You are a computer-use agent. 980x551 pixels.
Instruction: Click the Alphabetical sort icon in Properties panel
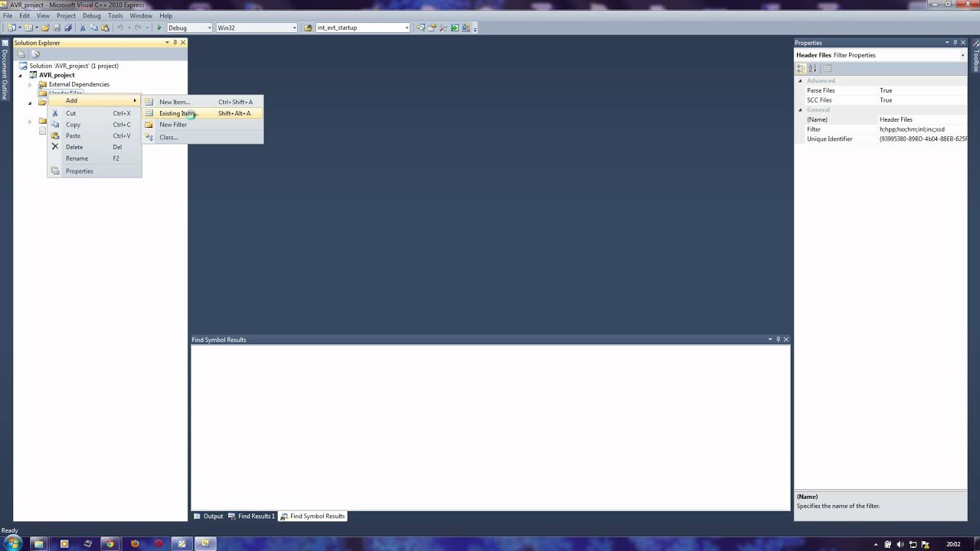812,68
